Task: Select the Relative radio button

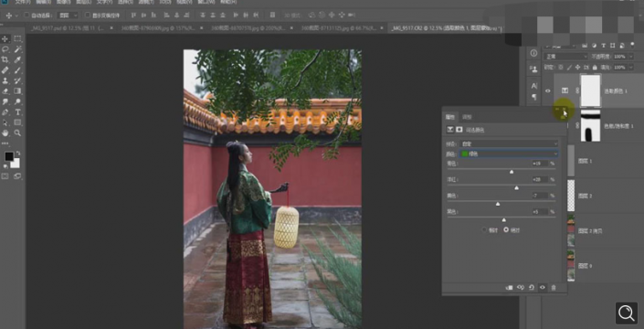Action: click(484, 230)
